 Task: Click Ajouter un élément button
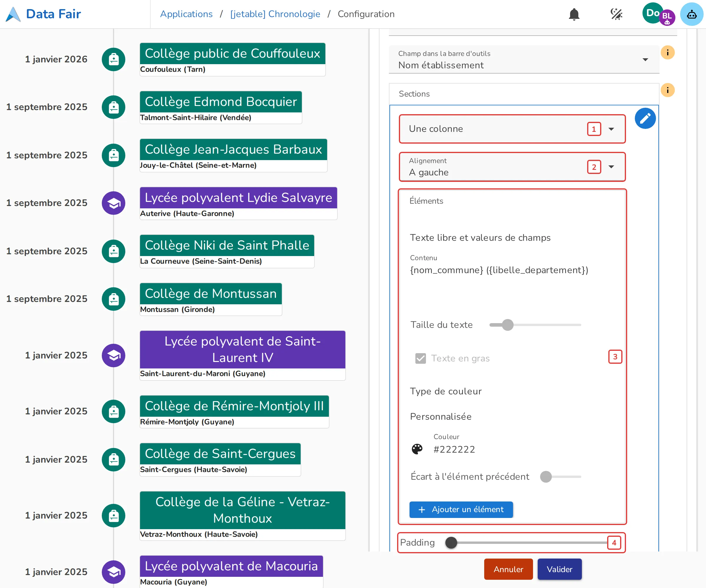tap(461, 510)
